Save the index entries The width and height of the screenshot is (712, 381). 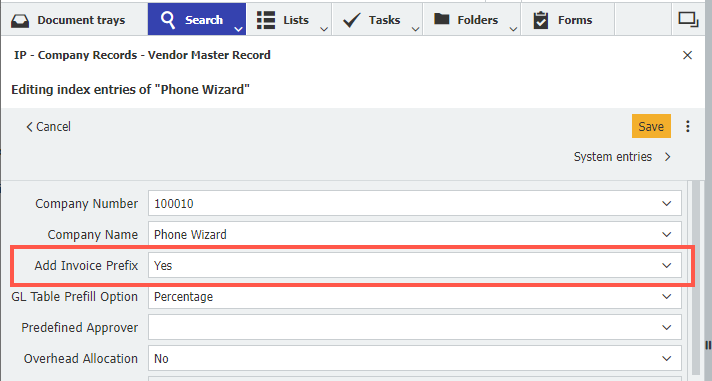coord(651,126)
